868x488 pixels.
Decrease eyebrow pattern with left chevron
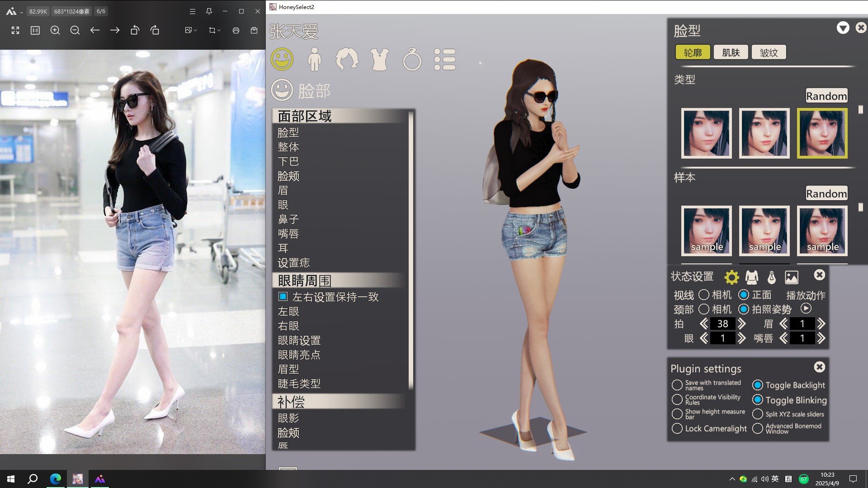(x=783, y=324)
